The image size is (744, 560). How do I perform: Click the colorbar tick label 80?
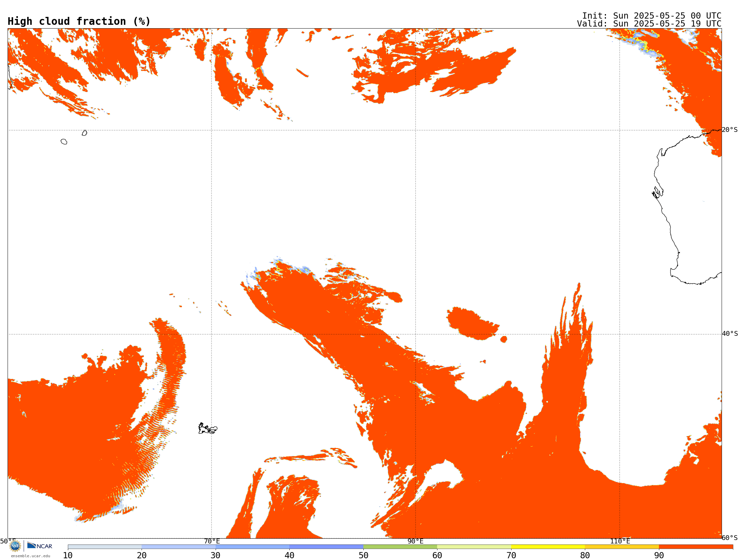[585, 556]
